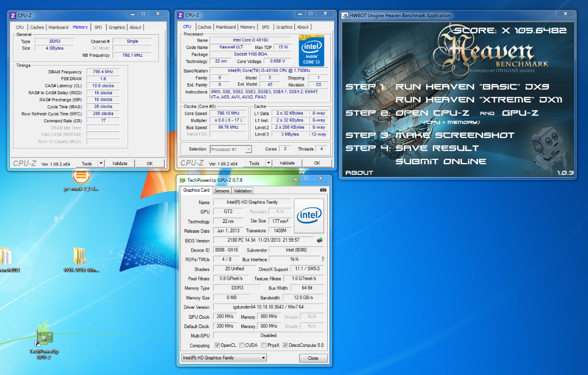
Task: Open TechPowerUp GPU-Z desktop shortcut
Action: pos(44,340)
